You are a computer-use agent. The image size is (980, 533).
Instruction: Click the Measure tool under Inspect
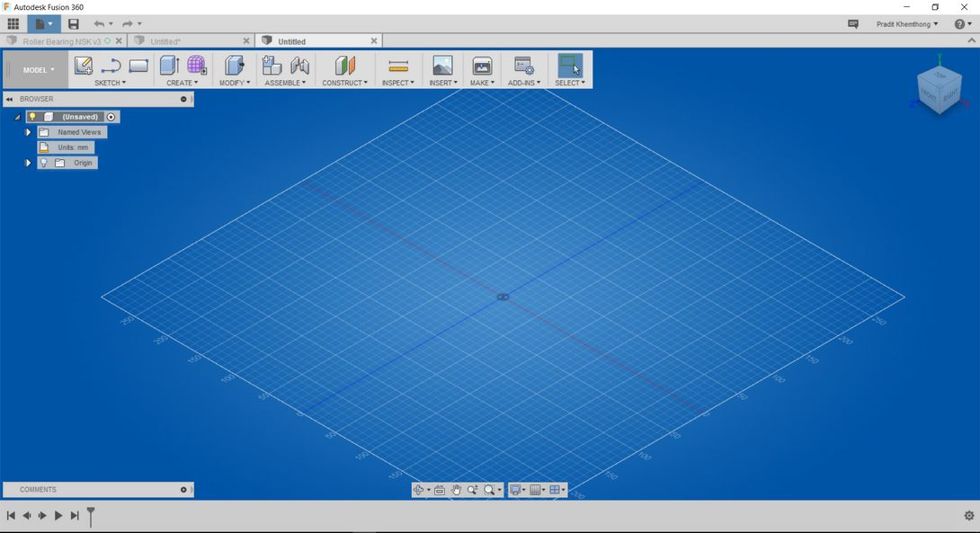click(396, 67)
